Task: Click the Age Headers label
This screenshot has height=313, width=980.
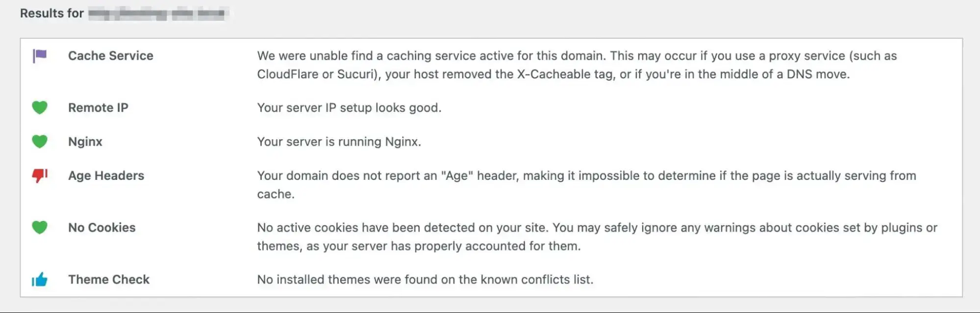Action: coord(106,176)
